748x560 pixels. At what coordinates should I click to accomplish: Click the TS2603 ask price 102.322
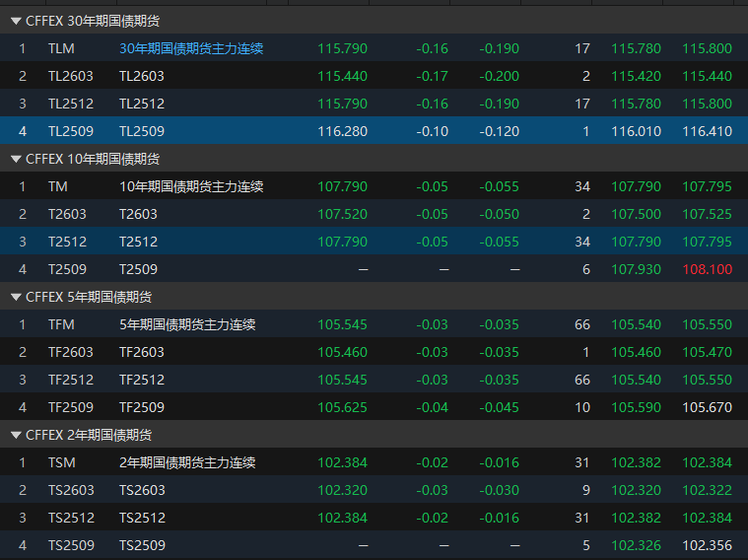[707, 490]
